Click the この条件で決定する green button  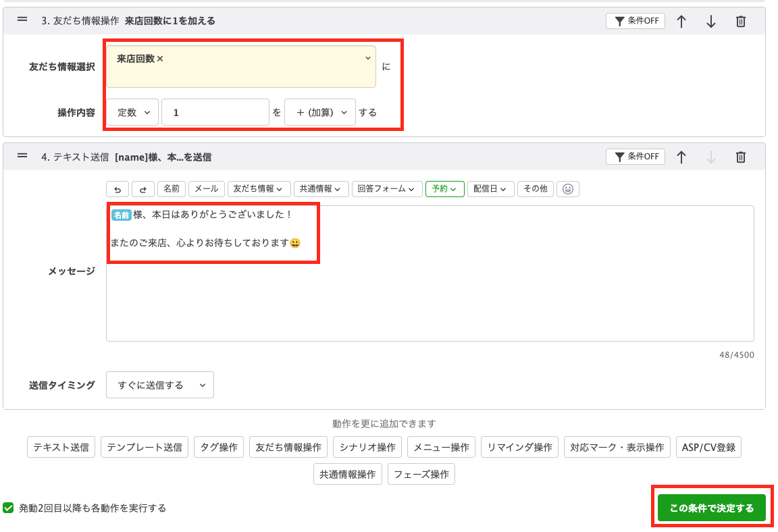(711, 507)
